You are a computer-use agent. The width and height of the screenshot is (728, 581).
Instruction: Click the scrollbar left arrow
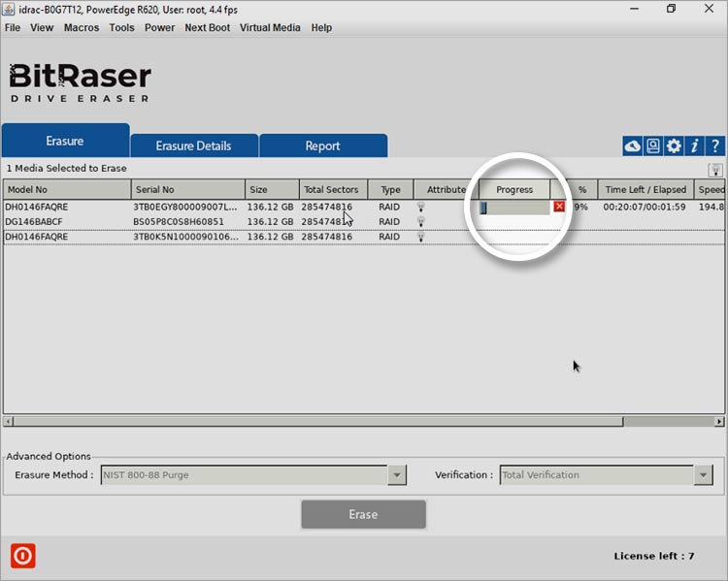coord(8,421)
